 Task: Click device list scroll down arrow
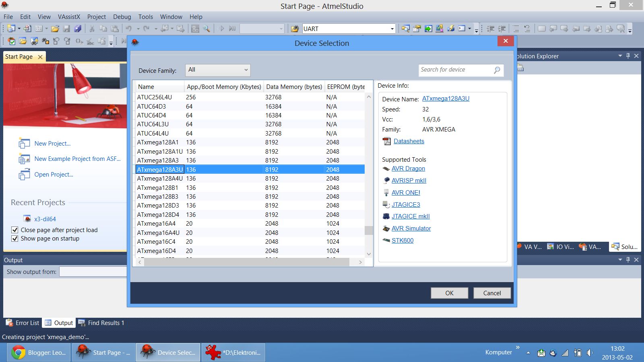(x=369, y=254)
